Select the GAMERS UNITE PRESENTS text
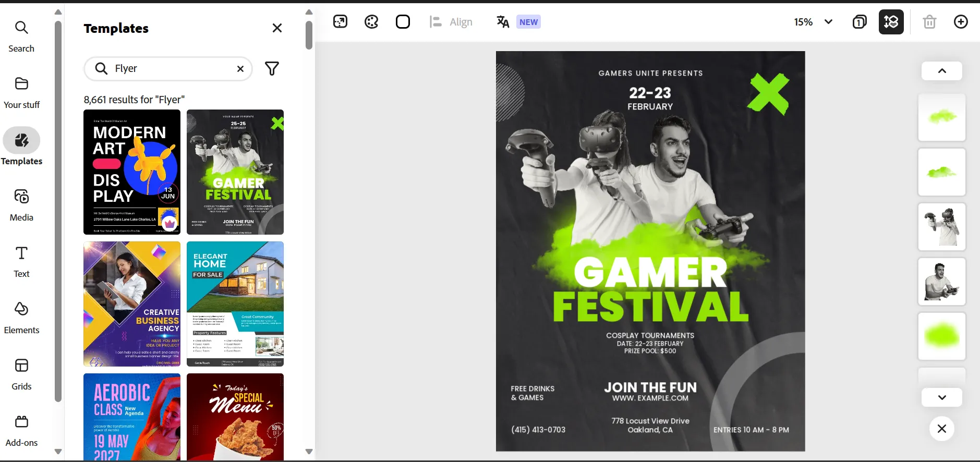Image resolution: width=980 pixels, height=462 pixels. [650, 74]
